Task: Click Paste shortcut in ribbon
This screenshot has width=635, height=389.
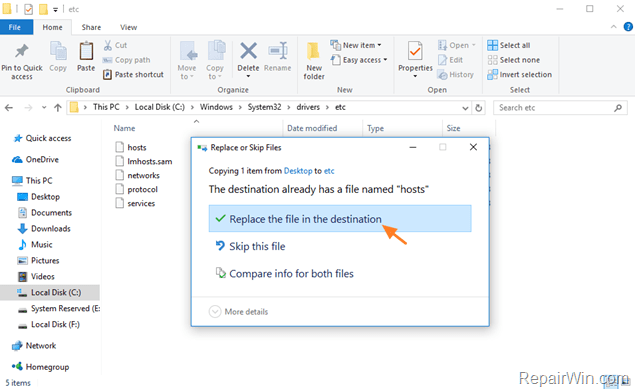Action: coord(133,74)
